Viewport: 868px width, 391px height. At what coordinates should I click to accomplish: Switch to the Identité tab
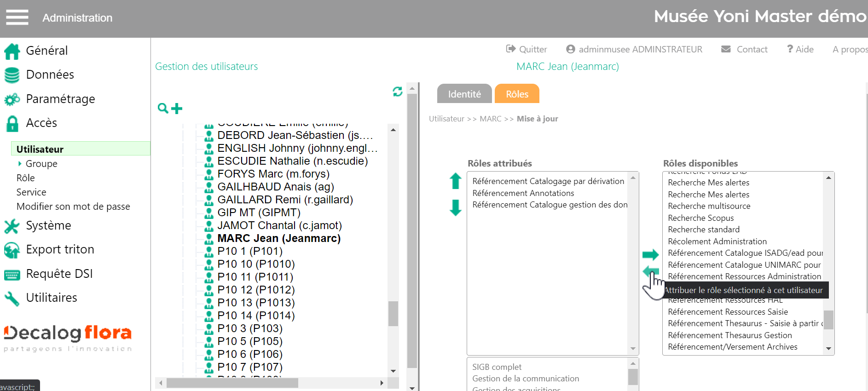464,94
